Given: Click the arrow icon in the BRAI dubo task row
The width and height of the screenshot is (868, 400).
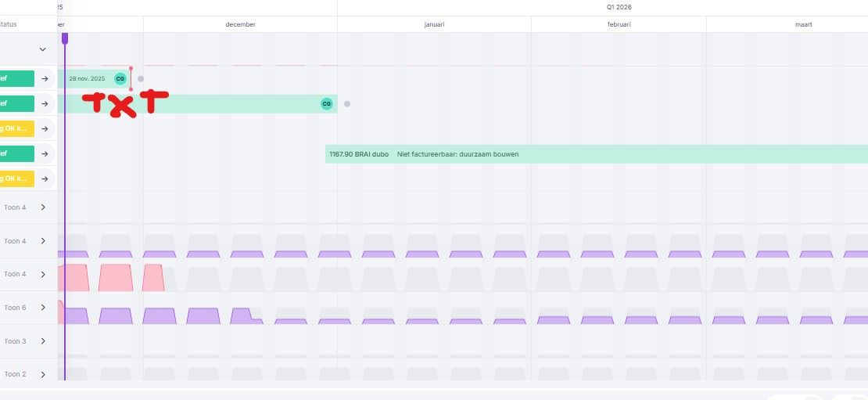Looking at the screenshot, I should [x=45, y=153].
